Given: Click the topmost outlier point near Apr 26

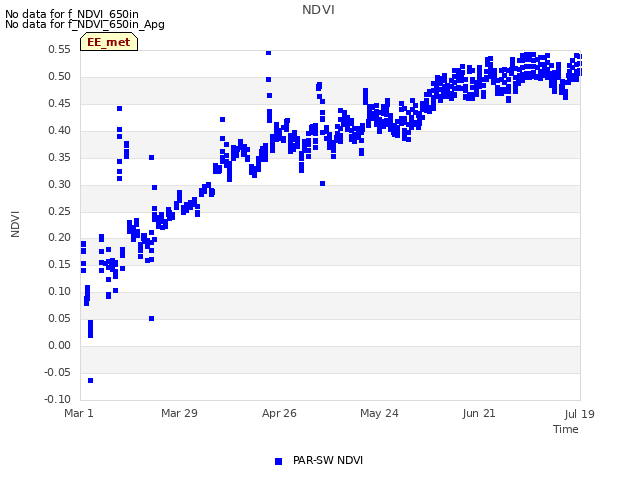Looking at the screenshot, I should click(268, 53).
